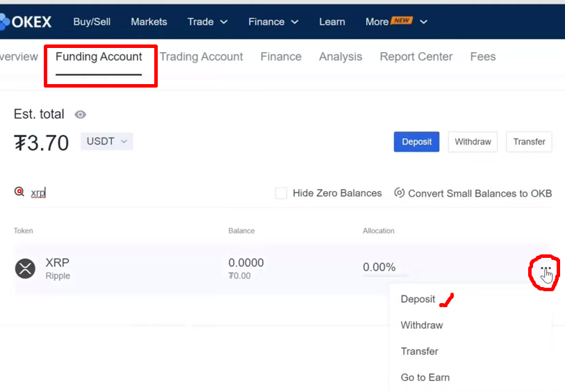The image size is (565, 392).
Task: Expand the More menu chevron
Action: [424, 22]
